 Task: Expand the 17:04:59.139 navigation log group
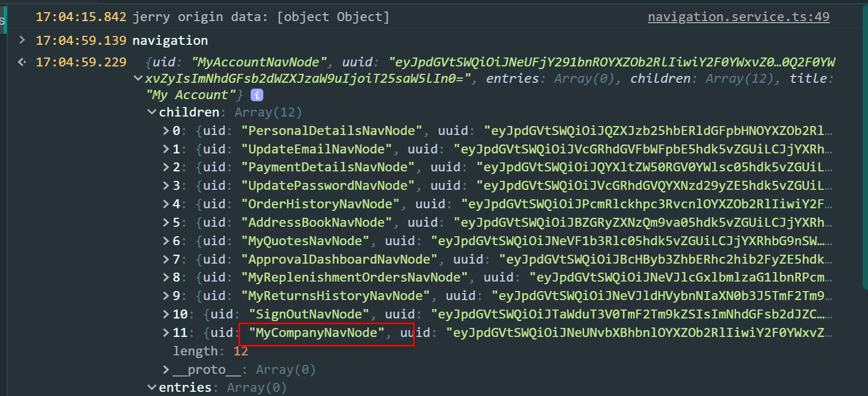tap(22, 40)
